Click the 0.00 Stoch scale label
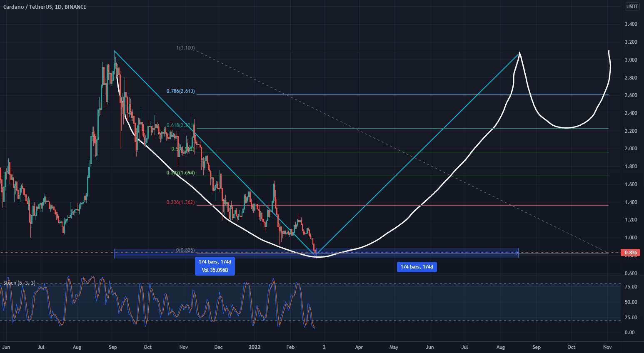Viewport: 644px width, 353px height. click(629, 333)
